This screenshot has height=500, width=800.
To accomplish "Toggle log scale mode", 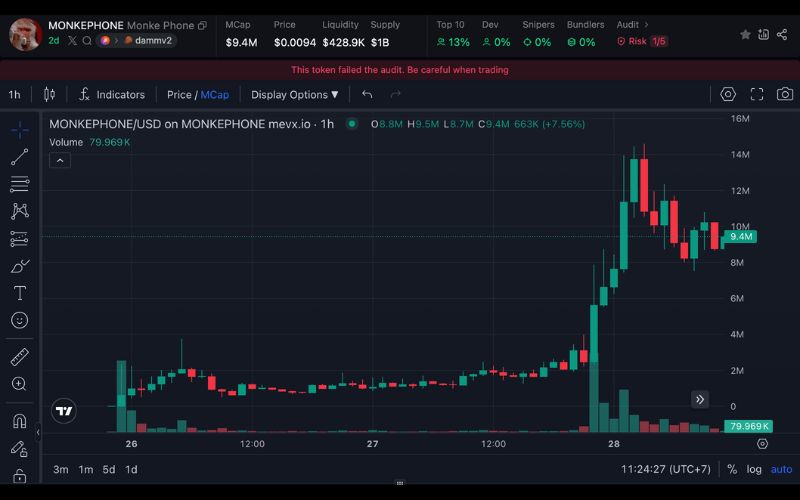I will 754,469.
